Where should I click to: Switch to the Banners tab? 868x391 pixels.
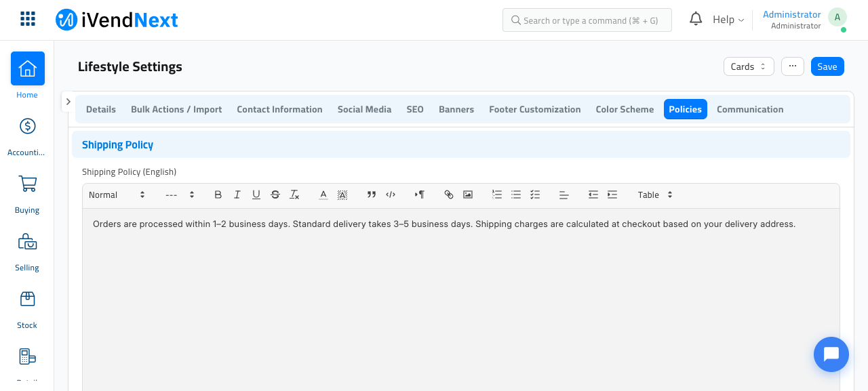(456, 109)
